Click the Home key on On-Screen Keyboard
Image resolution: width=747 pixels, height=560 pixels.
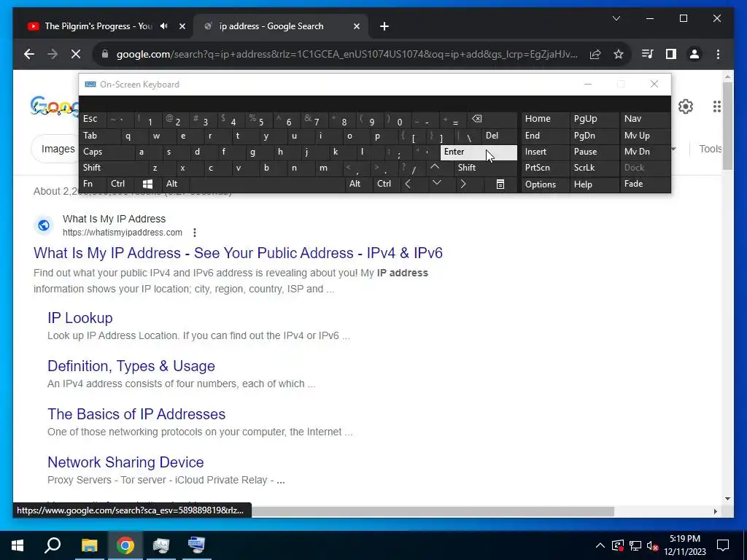point(545,119)
